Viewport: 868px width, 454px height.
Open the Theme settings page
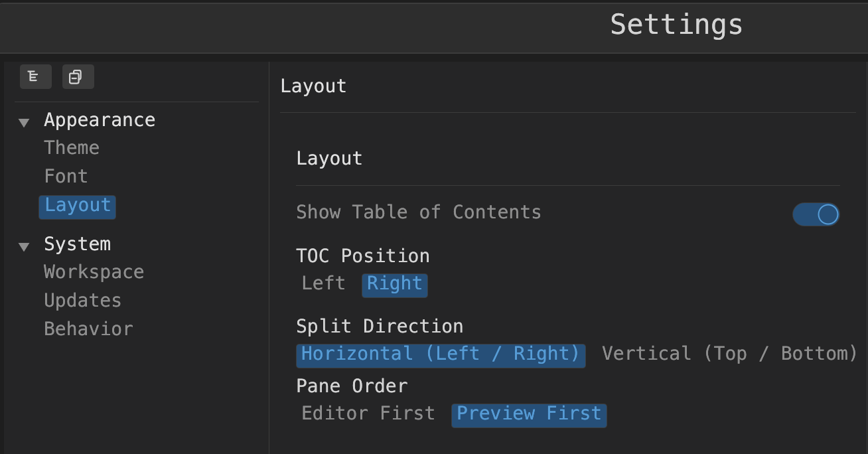(71, 147)
